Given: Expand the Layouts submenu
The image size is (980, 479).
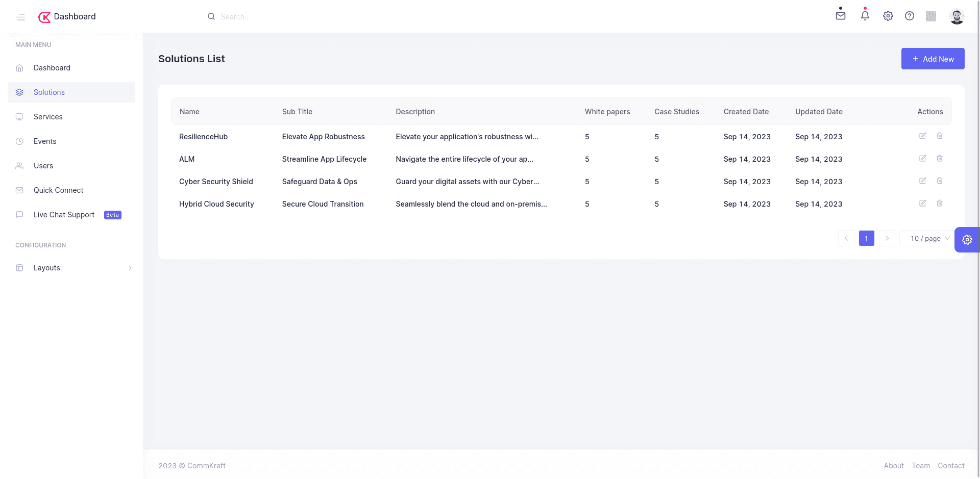Looking at the screenshot, I should 71,268.
